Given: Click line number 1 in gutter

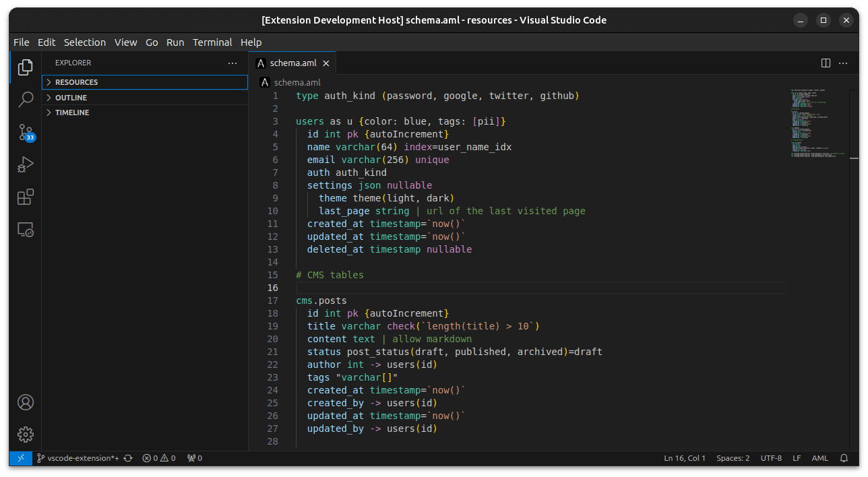Looking at the screenshot, I should tap(275, 96).
